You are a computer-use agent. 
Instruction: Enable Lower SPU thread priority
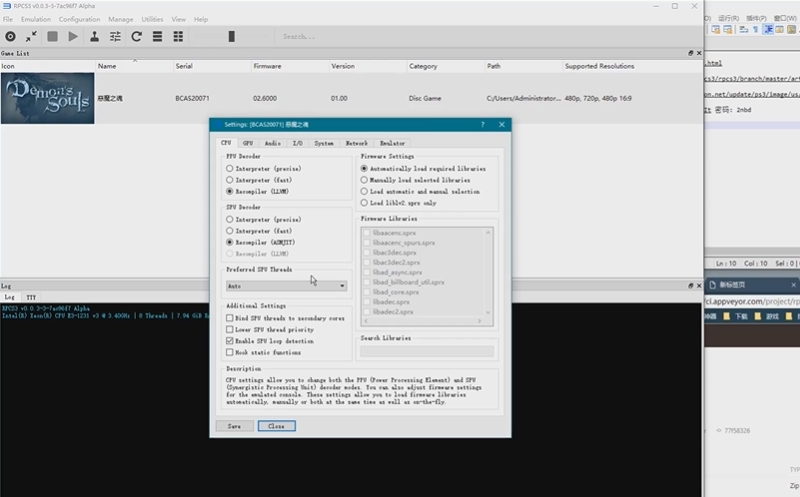pos(270,330)
